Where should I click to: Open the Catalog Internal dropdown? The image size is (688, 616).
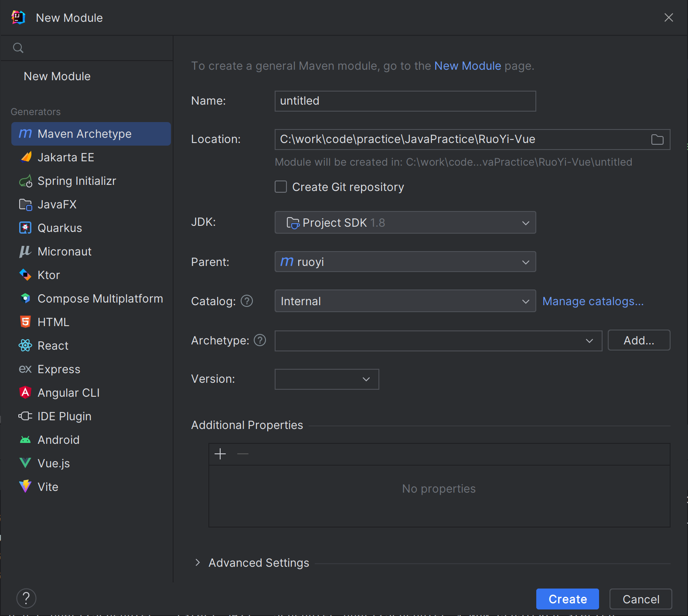point(405,301)
